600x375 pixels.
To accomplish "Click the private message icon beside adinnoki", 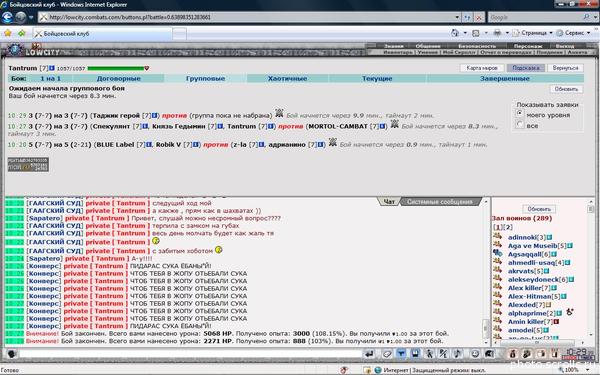I will (x=497, y=236).
